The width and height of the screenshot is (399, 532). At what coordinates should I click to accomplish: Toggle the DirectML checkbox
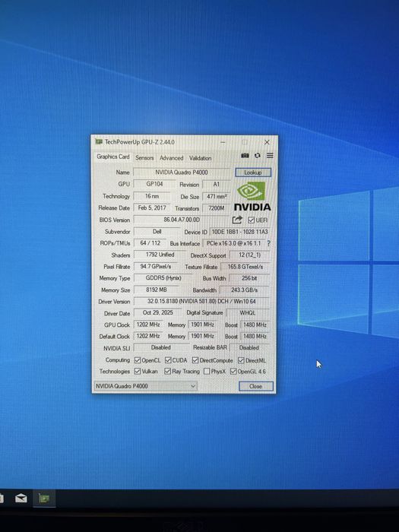(x=241, y=360)
